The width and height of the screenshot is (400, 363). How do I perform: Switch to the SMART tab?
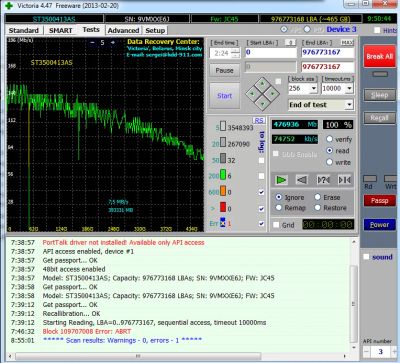[60, 30]
